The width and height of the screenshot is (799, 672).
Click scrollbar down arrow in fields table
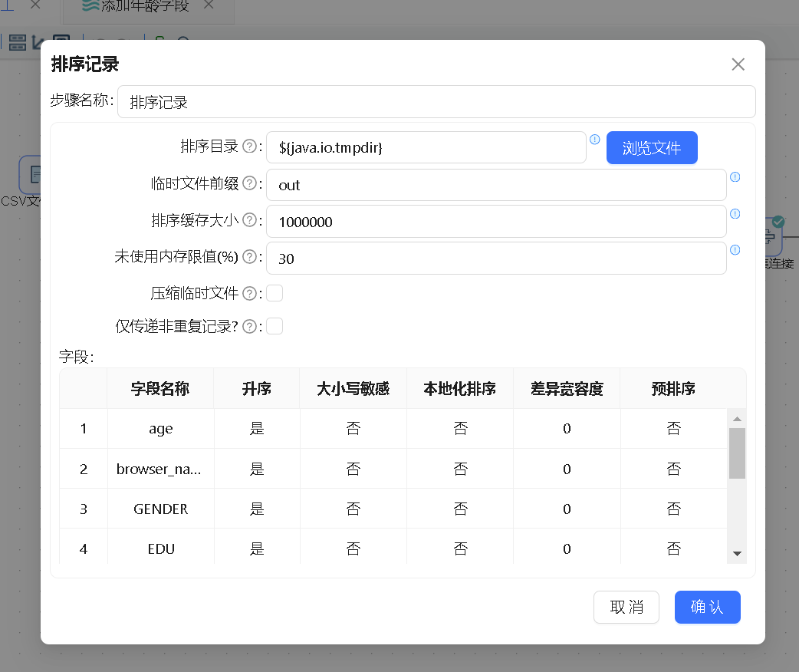(737, 554)
